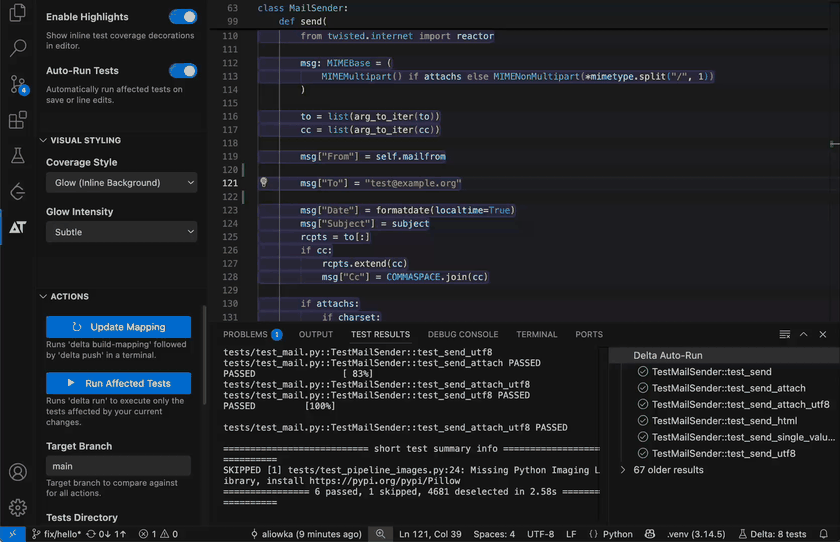This screenshot has width=840, height=542.
Task: Open the Extensions view
Action: click(x=18, y=120)
